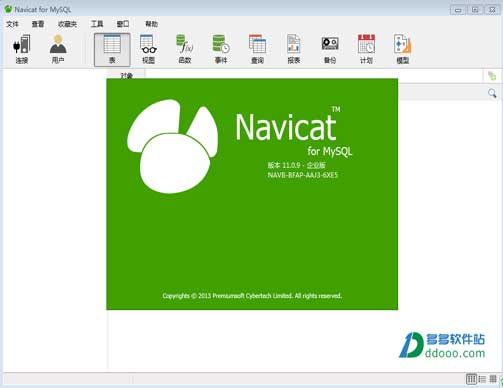Viewport: 503px width, 388px height.
Task: Open the File (文件) menu
Action: [x=12, y=24]
